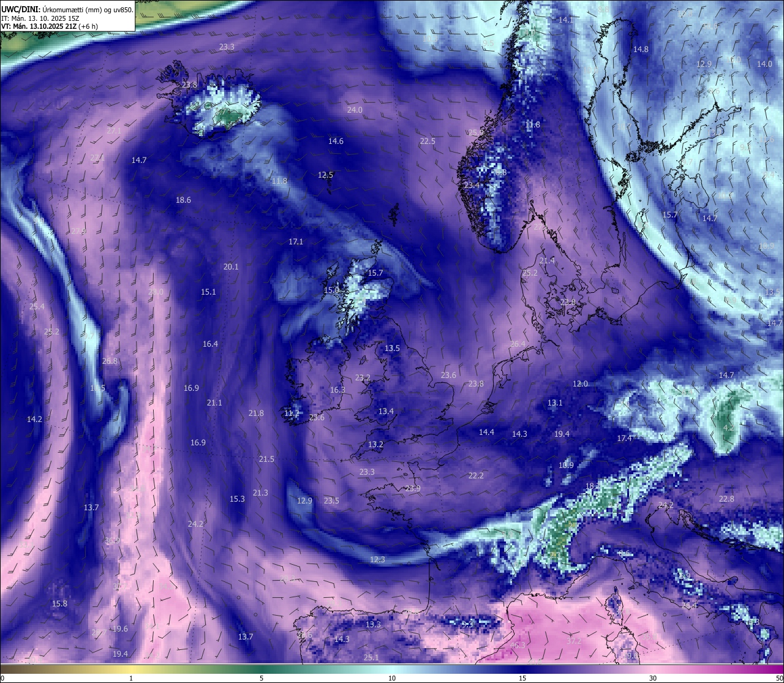Click the 13.3 value over Spain

373,624
